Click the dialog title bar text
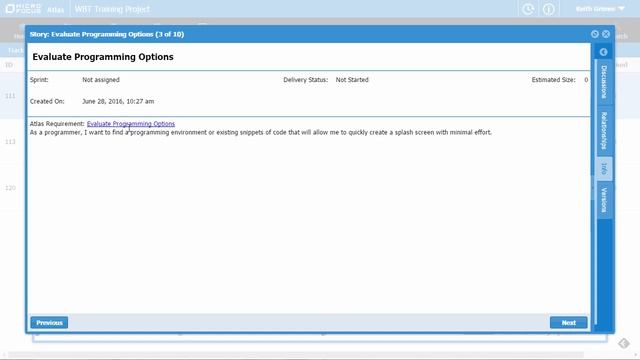The width and height of the screenshot is (640, 360). click(x=107, y=34)
